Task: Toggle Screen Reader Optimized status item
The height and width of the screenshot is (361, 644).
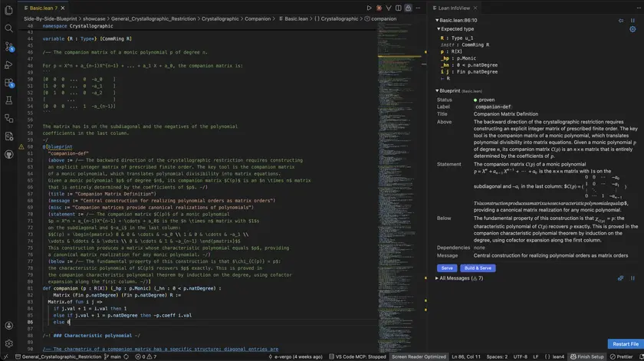Action: [x=419, y=356]
